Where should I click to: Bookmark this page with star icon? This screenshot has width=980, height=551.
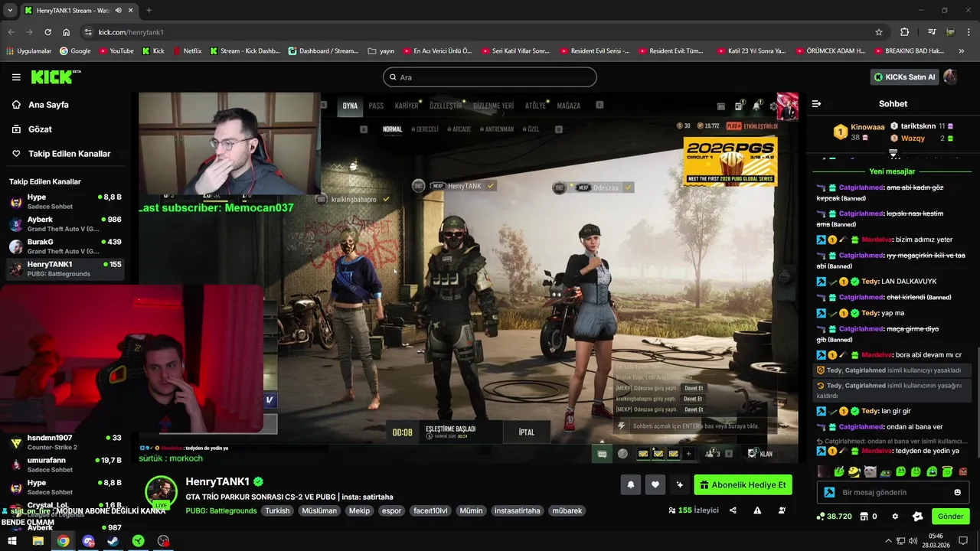tap(879, 32)
